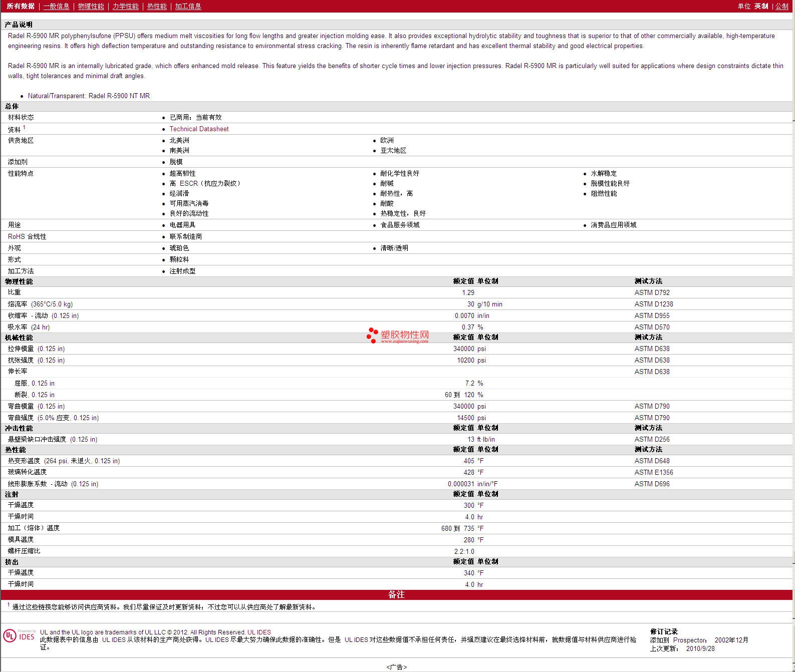Click UL IDES link before 对这些数据值
795x672 pixels.
click(x=356, y=639)
